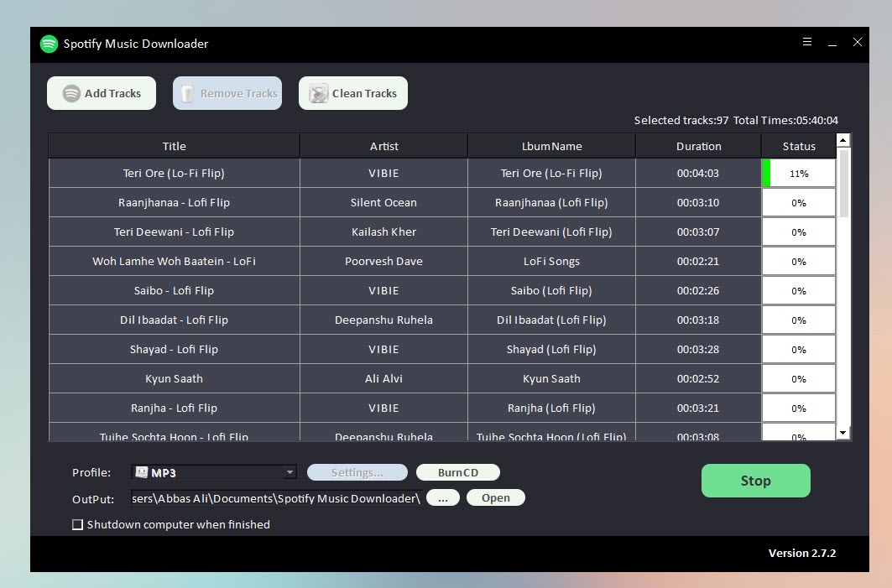The height and width of the screenshot is (588, 892).
Task: Select the track "Raanjhanaa - Lofi Flip"
Action: (174, 202)
